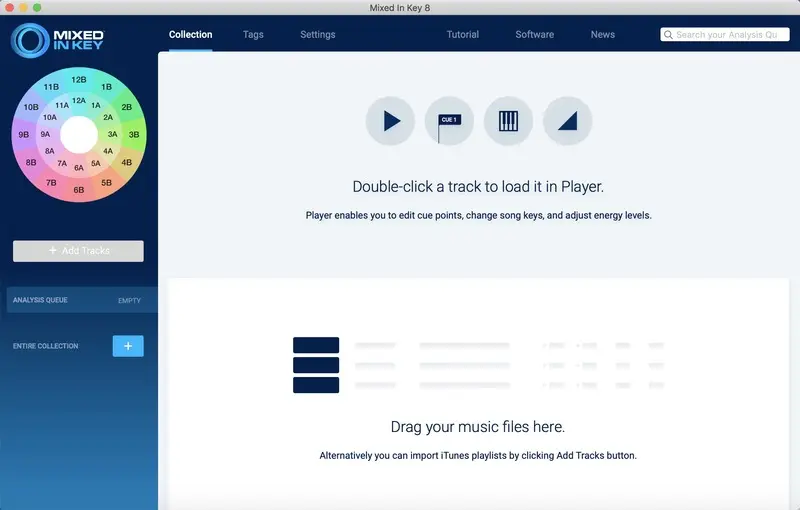Pick the 12A segment on Camelot wheel

pyautogui.click(x=79, y=100)
